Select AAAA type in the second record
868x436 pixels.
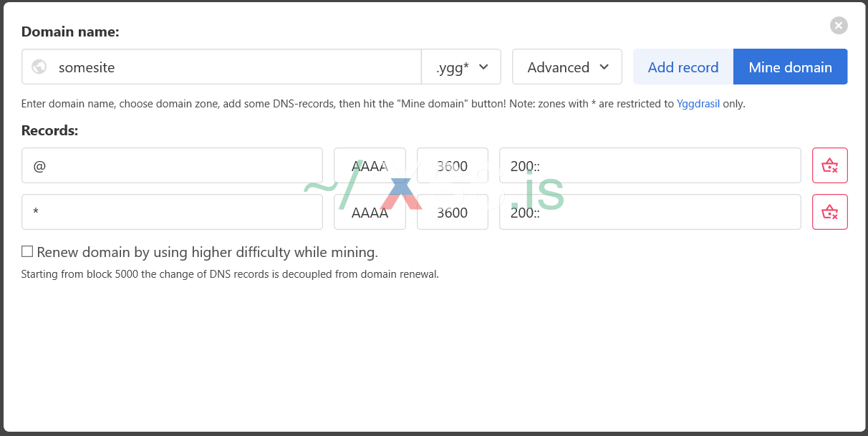[370, 212]
